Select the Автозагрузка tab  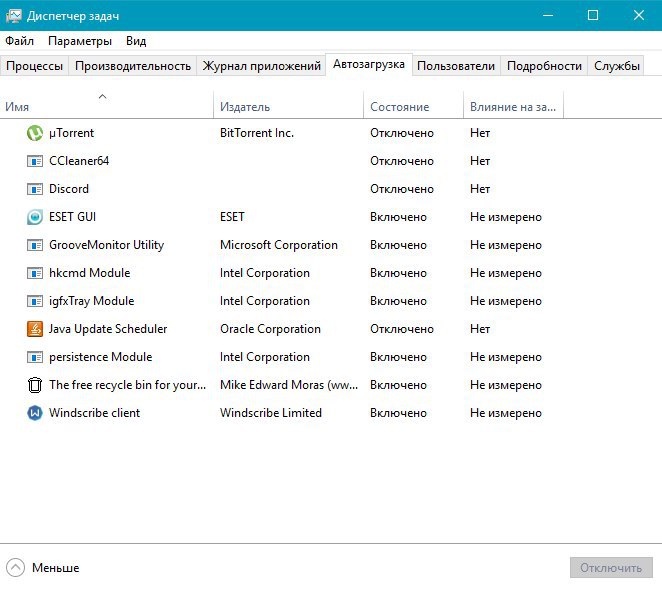pos(369,64)
